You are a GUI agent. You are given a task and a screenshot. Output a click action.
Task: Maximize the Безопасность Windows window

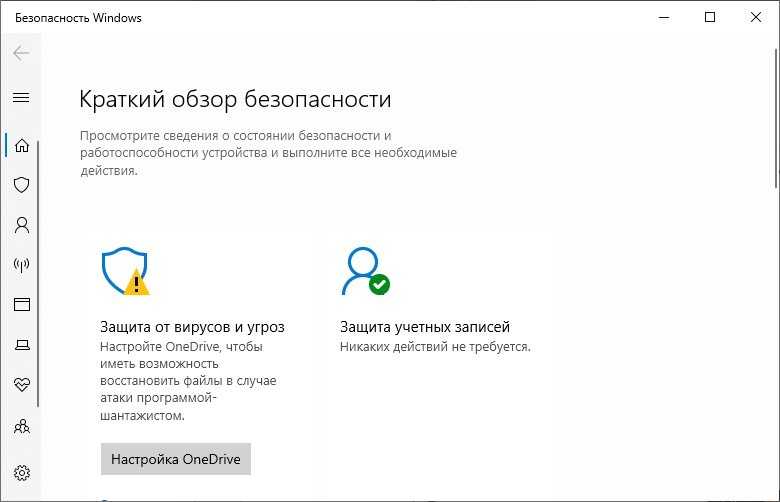point(710,17)
